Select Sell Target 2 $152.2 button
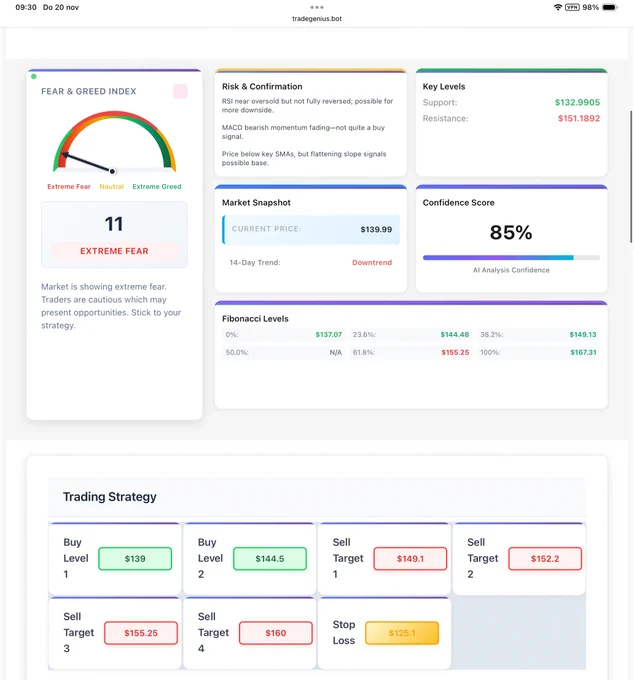 pos(545,559)
